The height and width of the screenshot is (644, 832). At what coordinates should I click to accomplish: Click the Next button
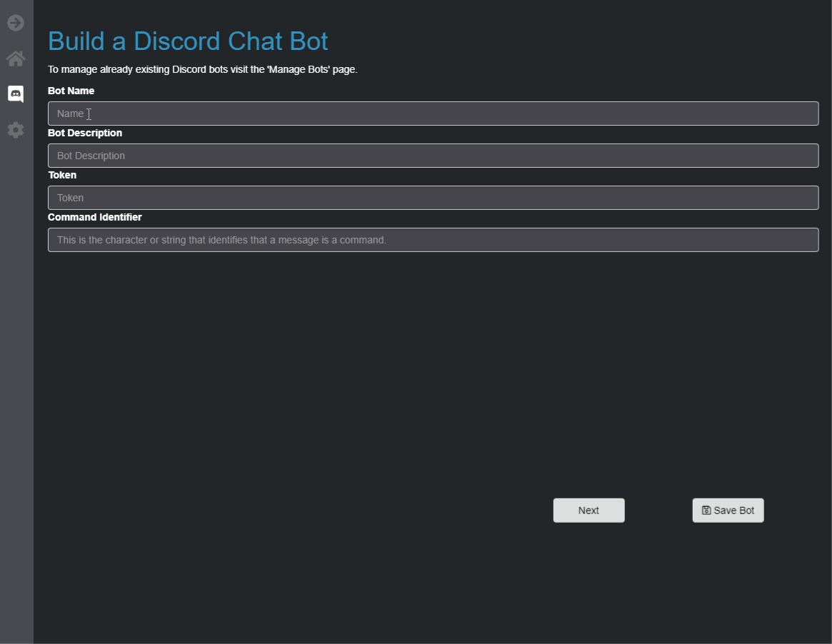(x=588, y=510)
